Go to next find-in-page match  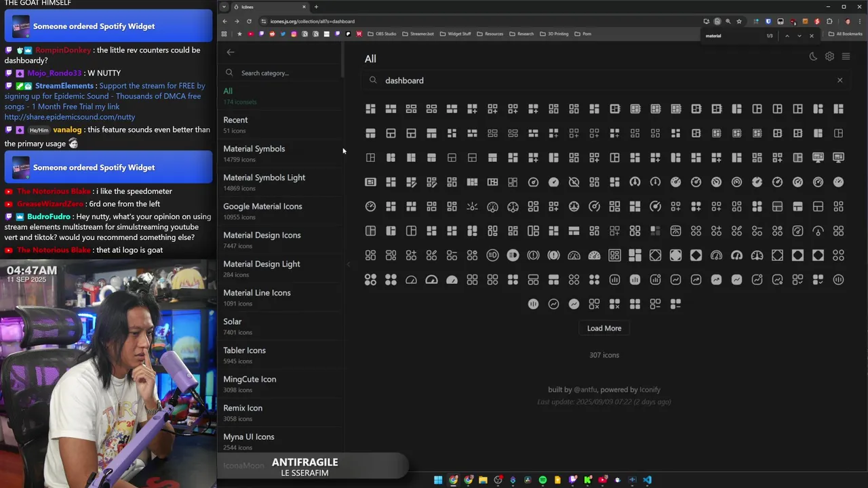click(799, 36)
